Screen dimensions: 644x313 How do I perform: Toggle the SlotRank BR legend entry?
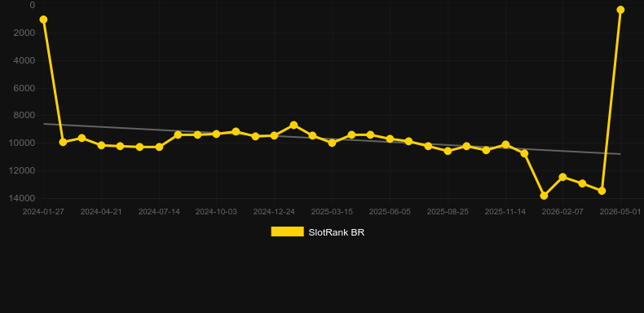(x=317, y=232)
